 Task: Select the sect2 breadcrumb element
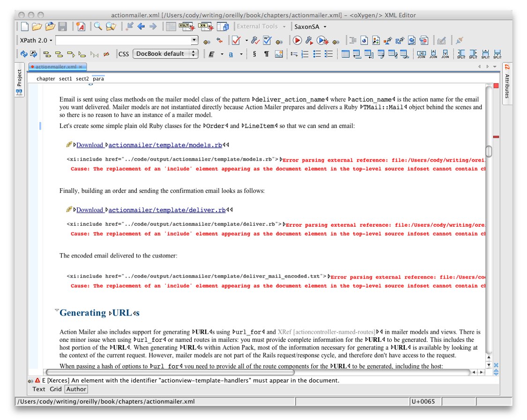point(82,79)
